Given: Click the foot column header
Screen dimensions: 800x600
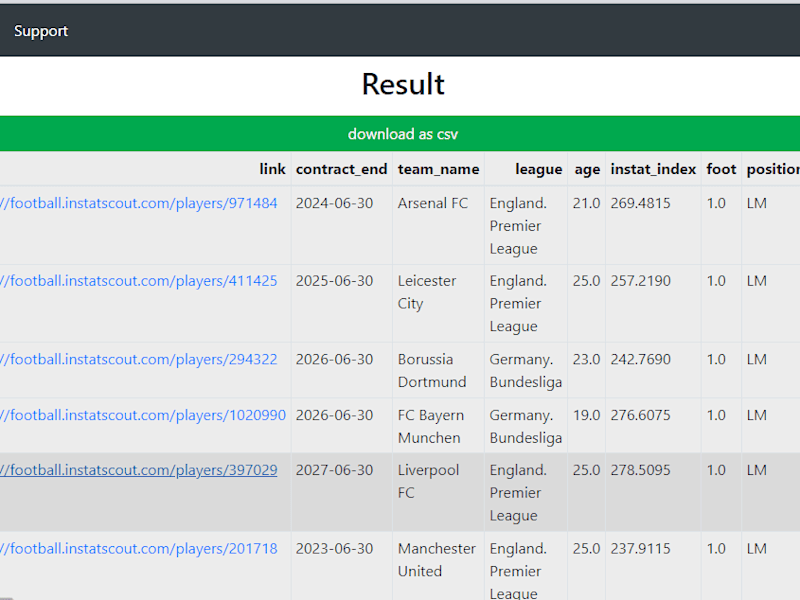Looking at the screenshot, I should pos(721,169).
